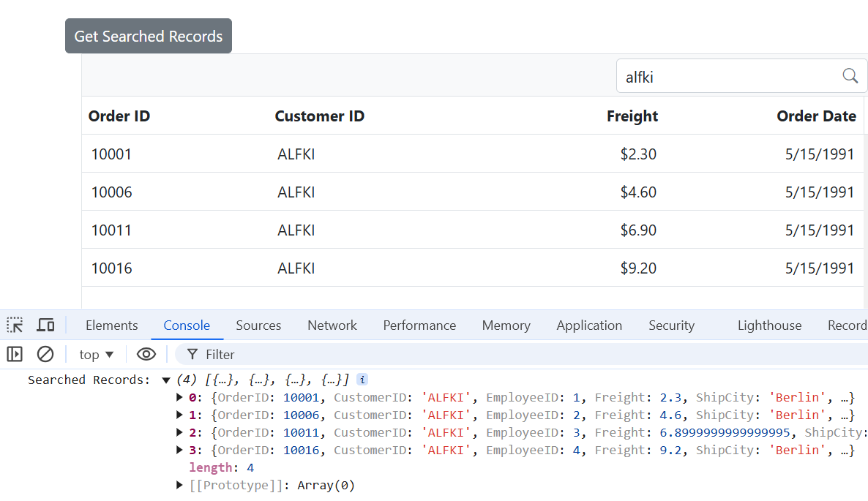Image resolution: width=868 pixels, height=501 pixels.
Task: Go to the Lighthouse tab
Action: point(769,325)
